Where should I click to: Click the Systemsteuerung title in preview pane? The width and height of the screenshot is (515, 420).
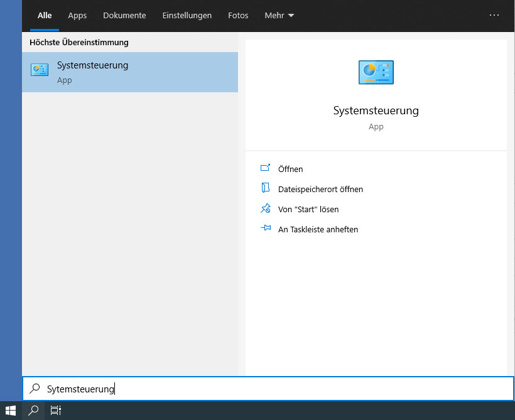point(376,110)
